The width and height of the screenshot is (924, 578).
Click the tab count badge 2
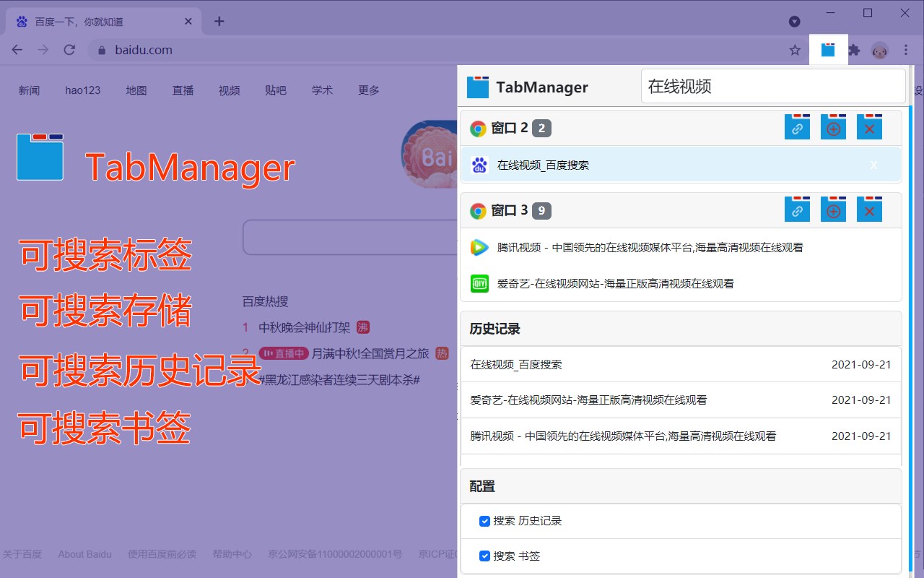(541, 129)
